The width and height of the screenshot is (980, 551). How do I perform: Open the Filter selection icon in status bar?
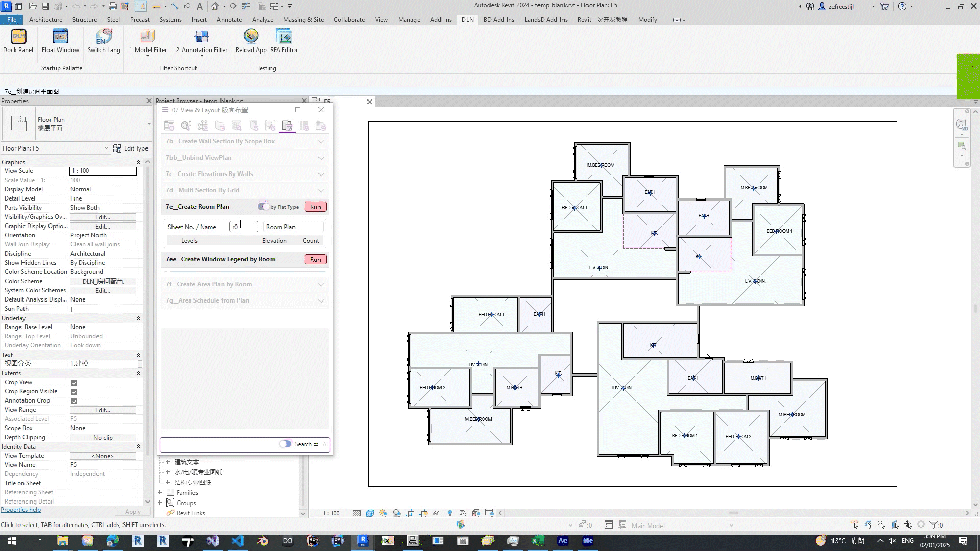click(934, 525)
